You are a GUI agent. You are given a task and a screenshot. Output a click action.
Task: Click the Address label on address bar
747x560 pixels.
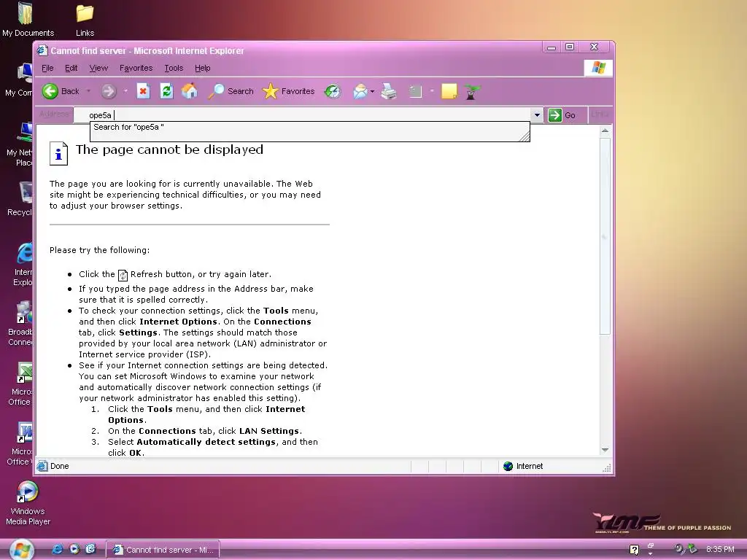54,114
